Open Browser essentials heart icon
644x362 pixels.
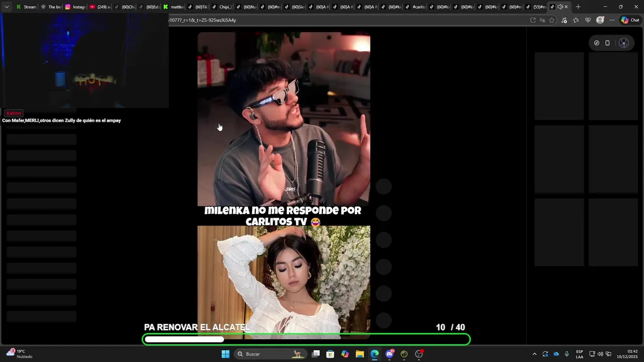[x=588, y=20]
